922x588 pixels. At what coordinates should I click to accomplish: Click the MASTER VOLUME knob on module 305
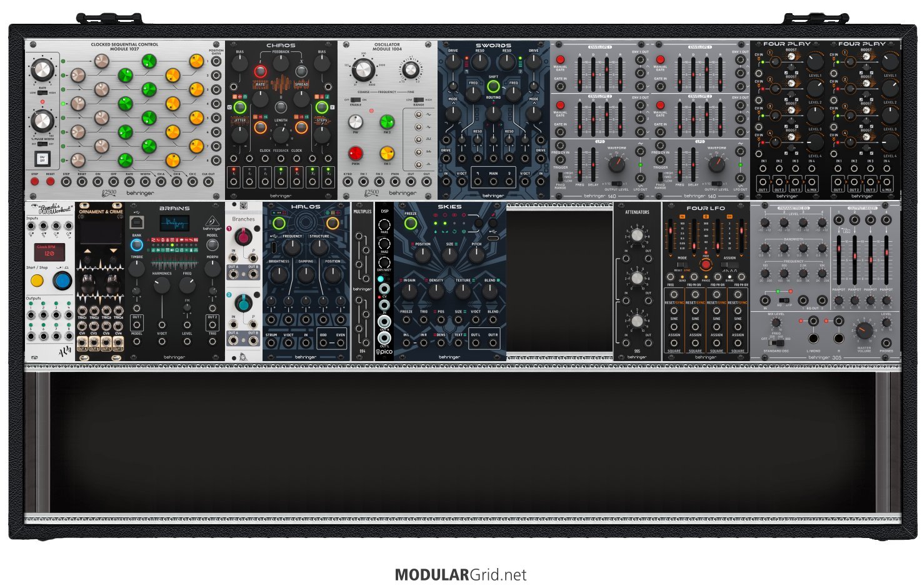(x=864, y=331)
